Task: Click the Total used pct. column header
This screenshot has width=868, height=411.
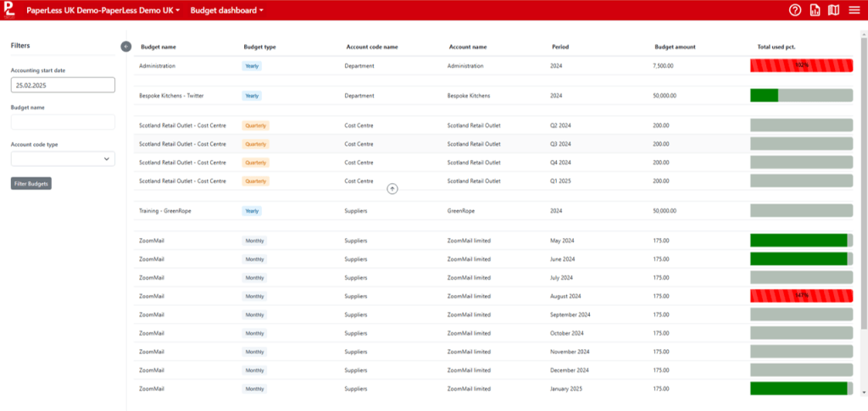Action: click(x=776, y=47)
